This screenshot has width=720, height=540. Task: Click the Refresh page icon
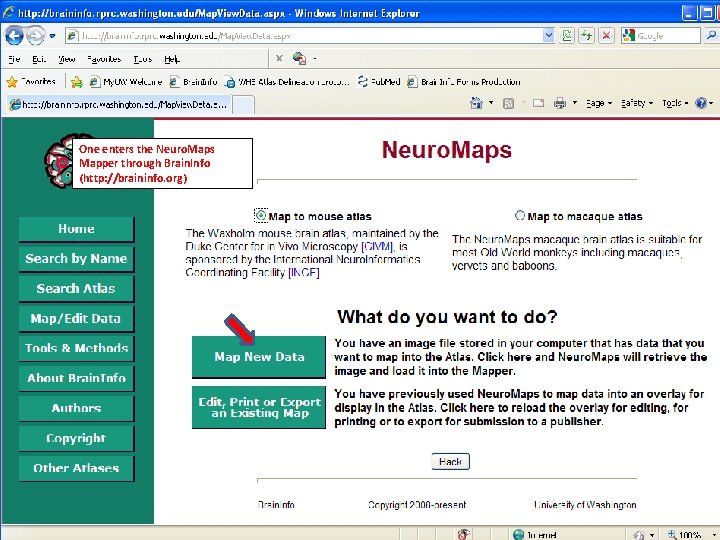tap(586, 35)
